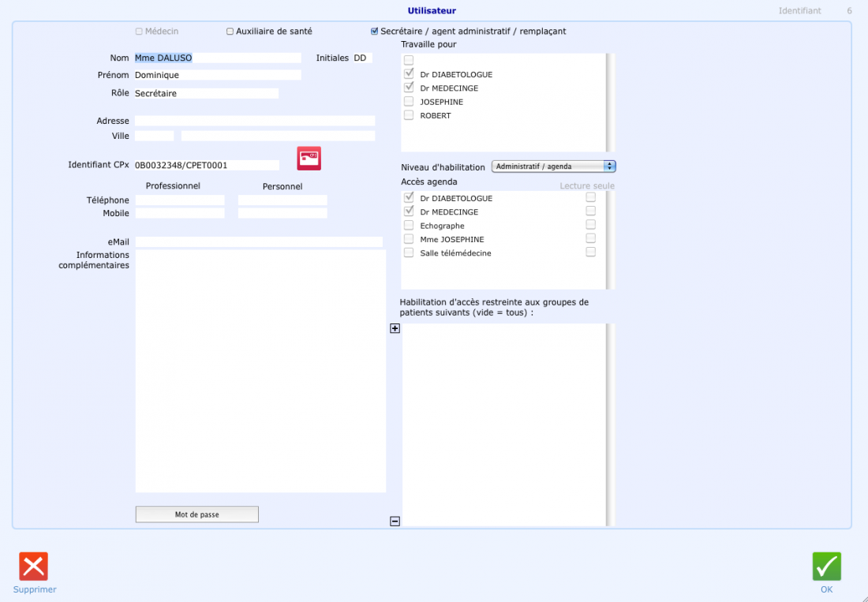Click the red CPx card reader icon

(x=309, y=159)
